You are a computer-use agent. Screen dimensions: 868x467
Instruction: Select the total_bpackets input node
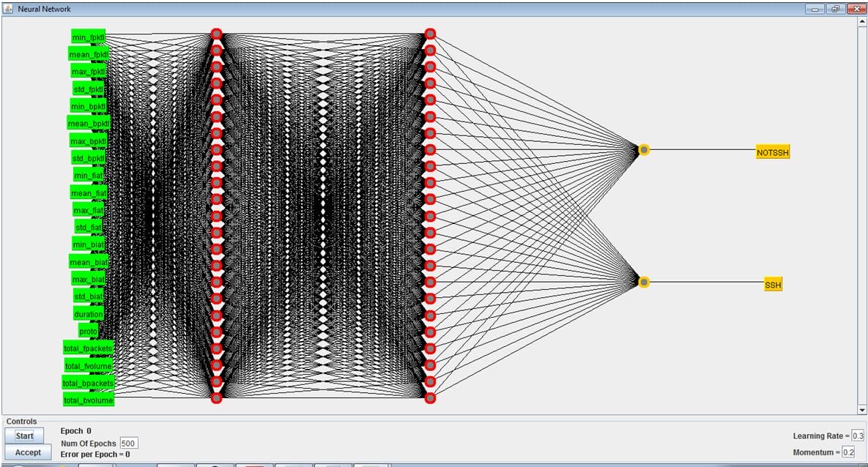(88, 383)
